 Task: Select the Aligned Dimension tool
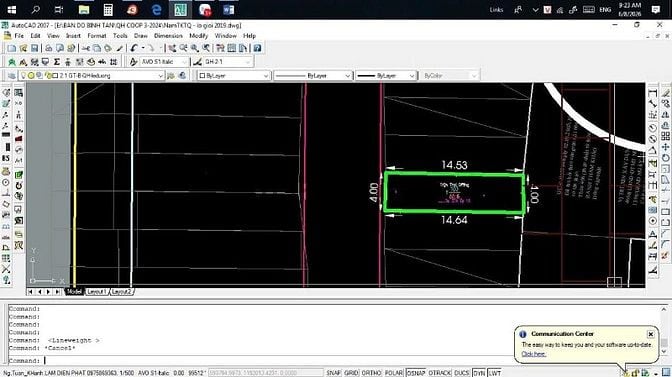tap(653, 104)
